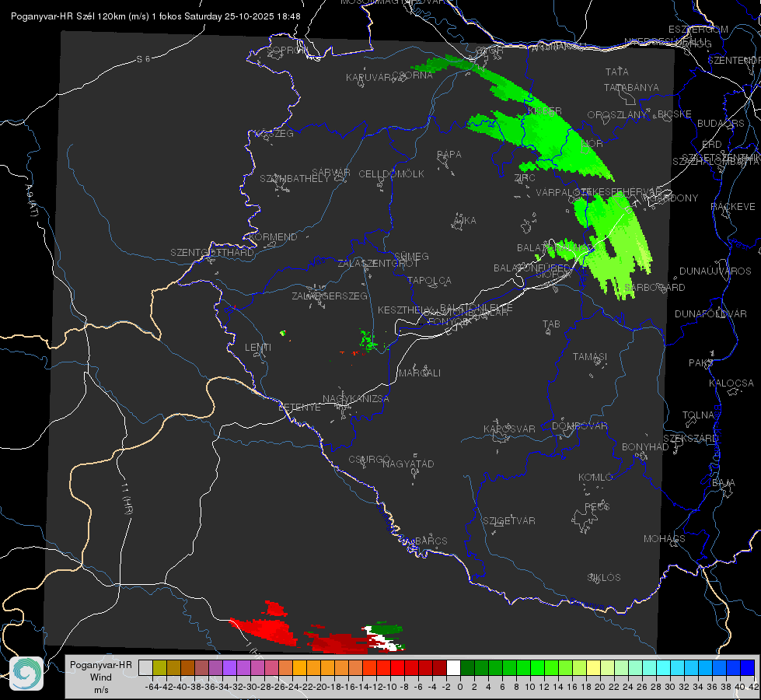The image size is (761, 700).
Task: Pick the gray first swatch of the wind legend
Action: 145,667
